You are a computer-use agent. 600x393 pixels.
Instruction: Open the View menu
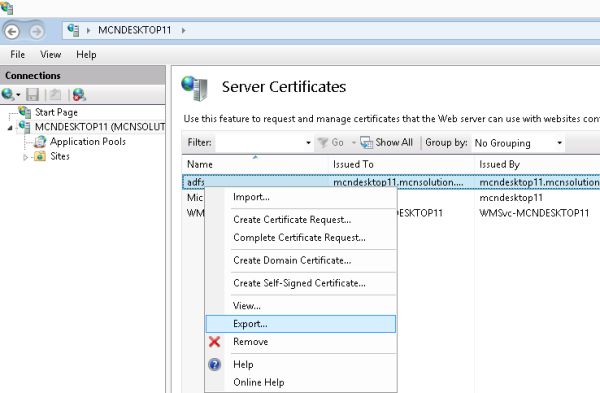click(51, 55)
